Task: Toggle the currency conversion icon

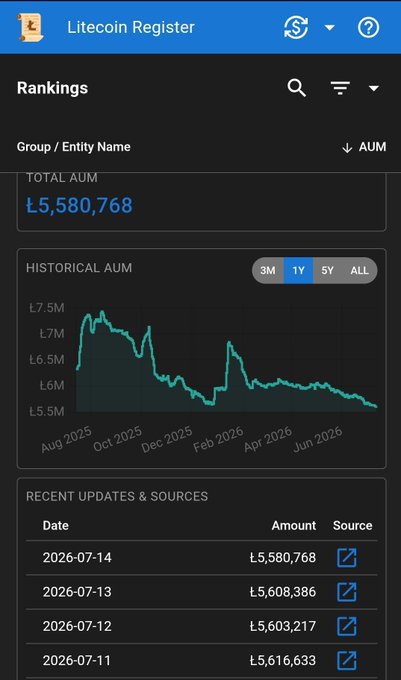Action: click(x=296, y=27)
